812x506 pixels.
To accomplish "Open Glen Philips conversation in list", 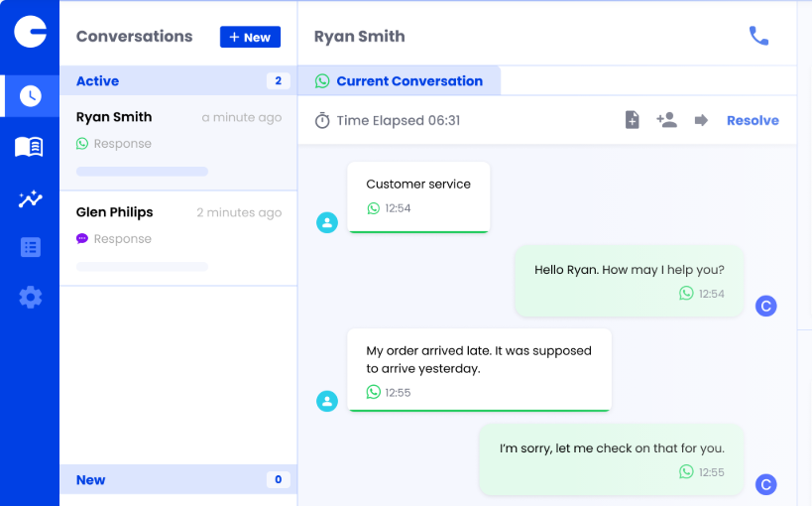I will [178, 238].
